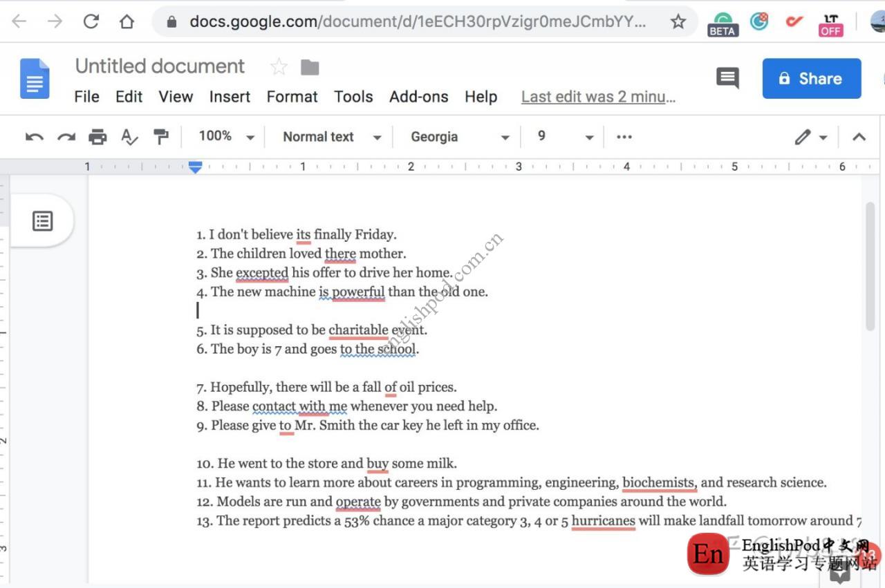
Task: Open the Georgia font dropdown
Action: click(x=460, y=137)
